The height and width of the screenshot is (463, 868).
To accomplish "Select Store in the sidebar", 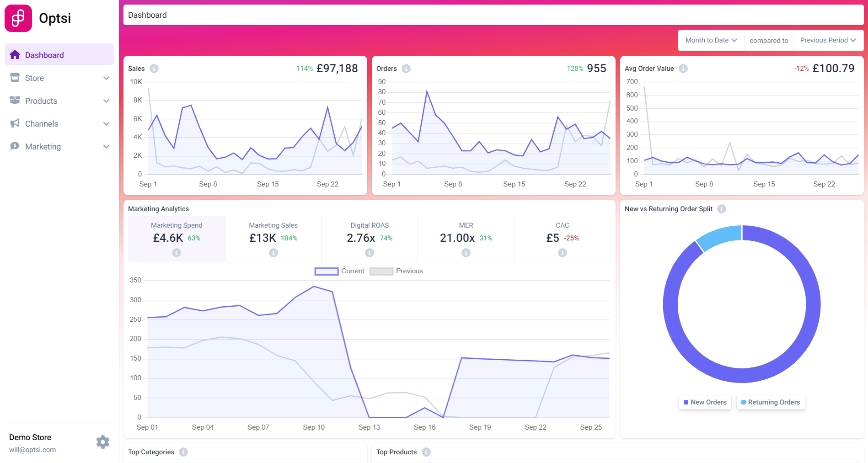I will [x=59, y=78].
